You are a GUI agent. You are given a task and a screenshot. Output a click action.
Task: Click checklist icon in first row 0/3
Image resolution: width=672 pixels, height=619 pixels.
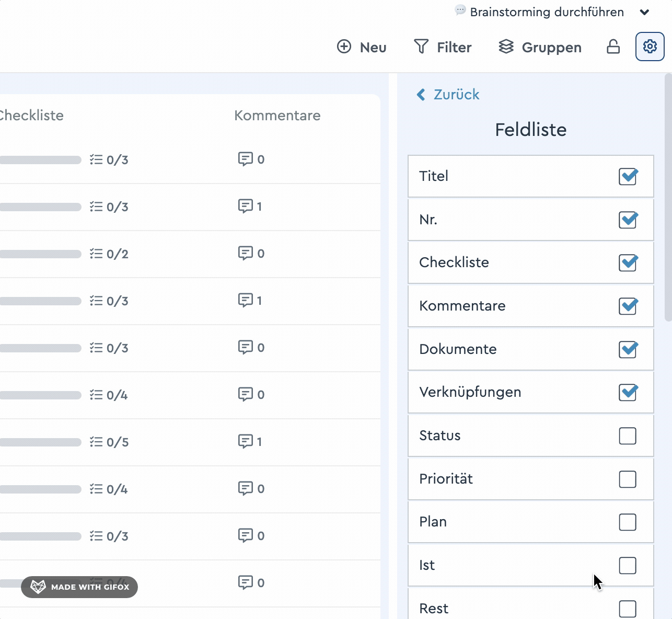[x=96, y=159]
